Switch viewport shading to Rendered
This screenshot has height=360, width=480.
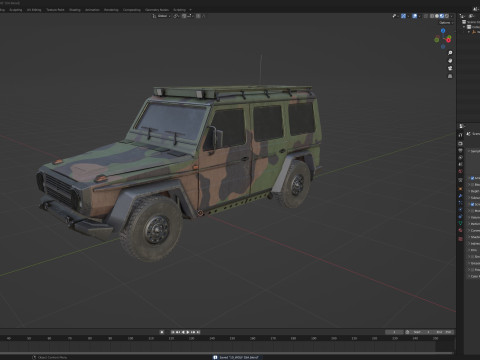[x=447, y=16]
